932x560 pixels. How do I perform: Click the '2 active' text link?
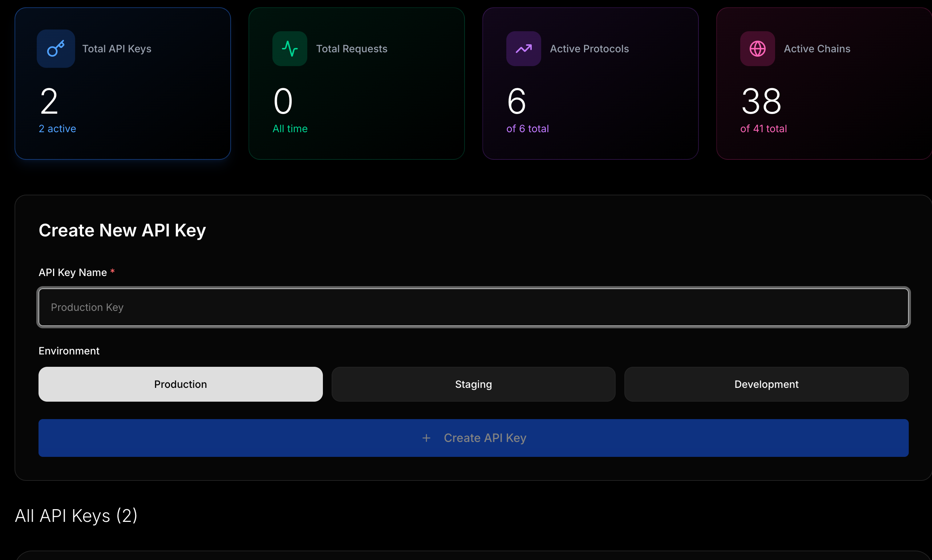(57, 129)
